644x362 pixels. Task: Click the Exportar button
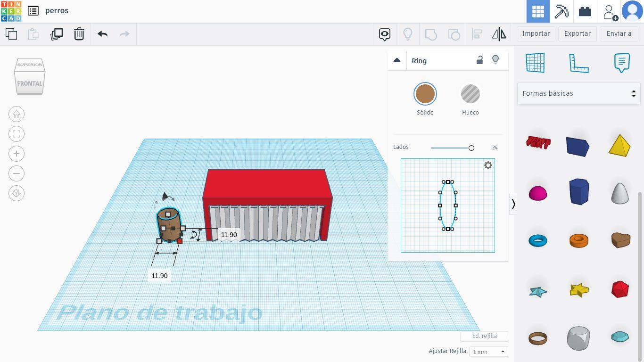tap(578, 33)
